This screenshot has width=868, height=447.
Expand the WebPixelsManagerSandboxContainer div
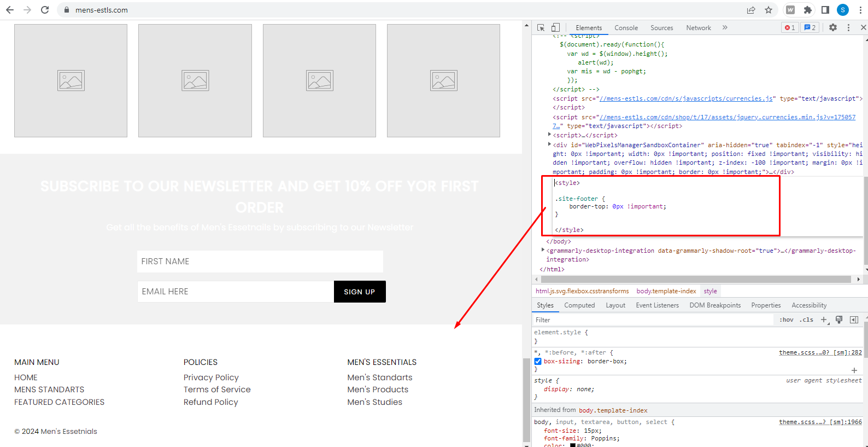coord(549,144)
